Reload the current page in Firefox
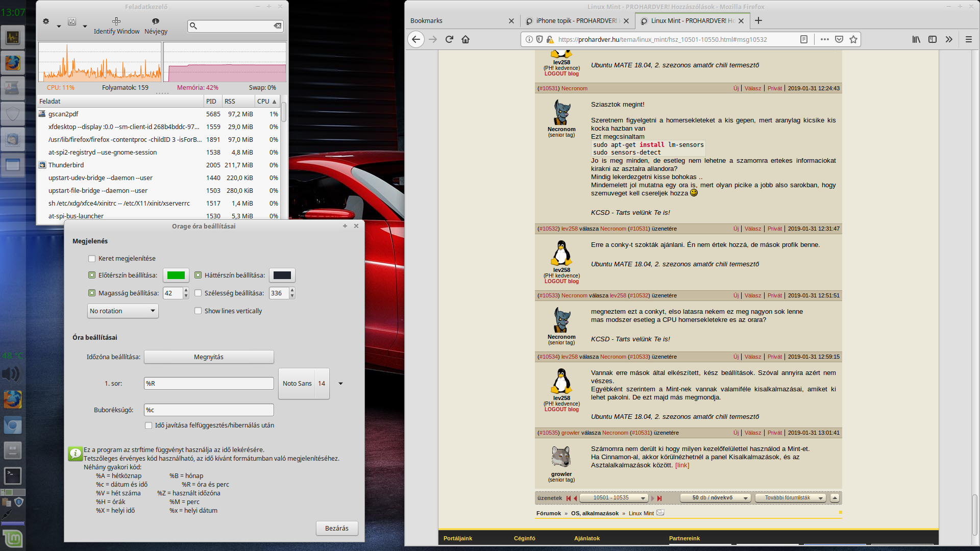This screenshot has height=551, width=980. pos(449,39)
